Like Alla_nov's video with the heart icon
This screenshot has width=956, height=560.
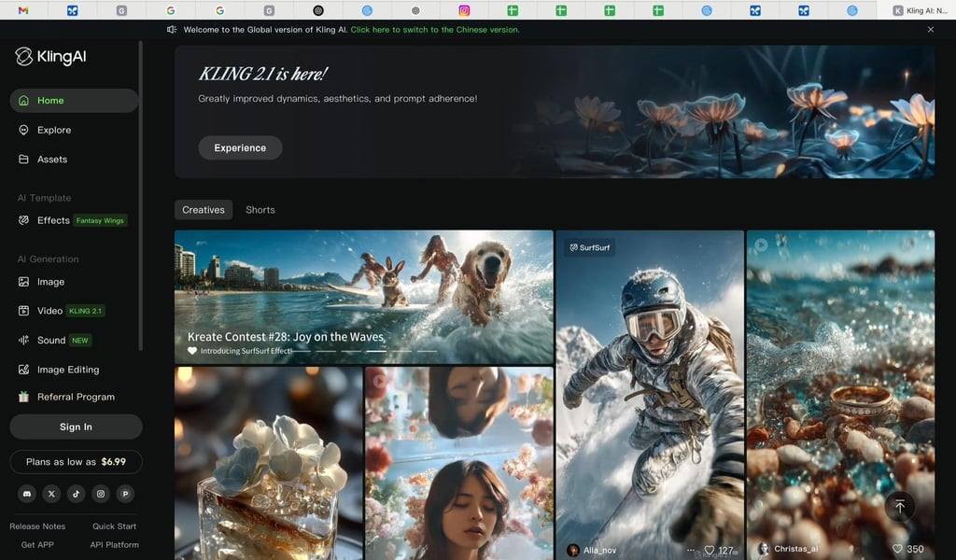[x=710, y=550]
